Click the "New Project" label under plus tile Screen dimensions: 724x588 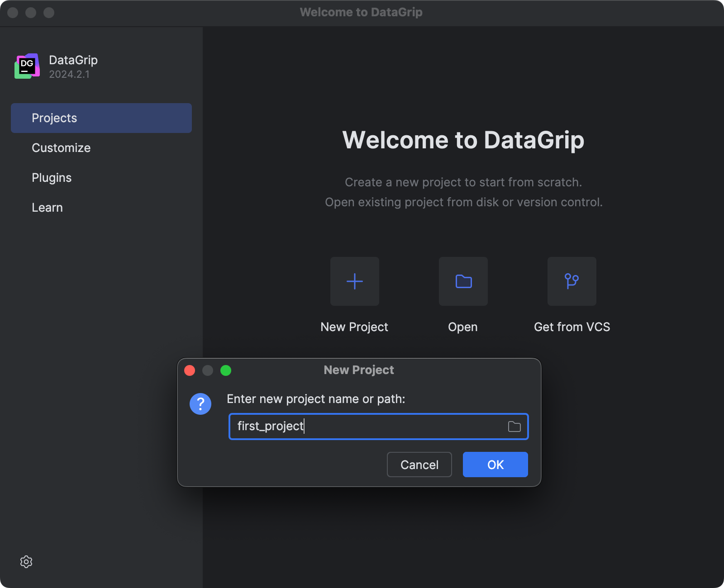pyautogui.click(x=354, y=327)
